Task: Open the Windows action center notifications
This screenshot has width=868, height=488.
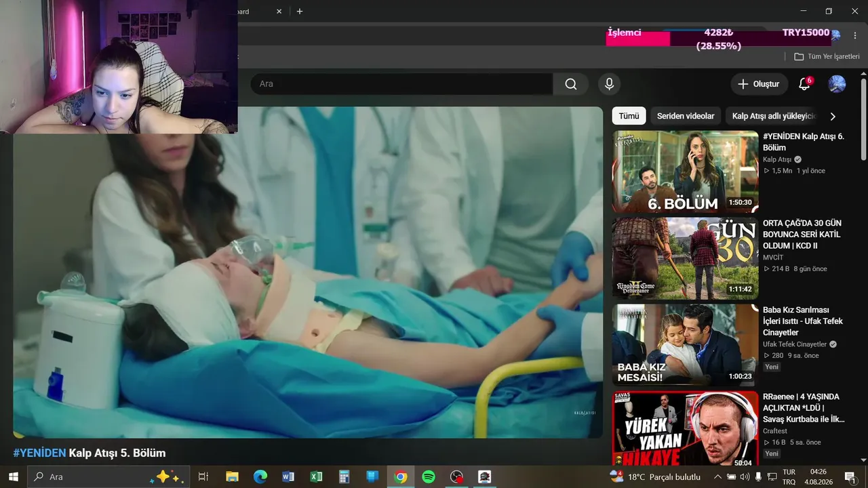Action: 849,476
